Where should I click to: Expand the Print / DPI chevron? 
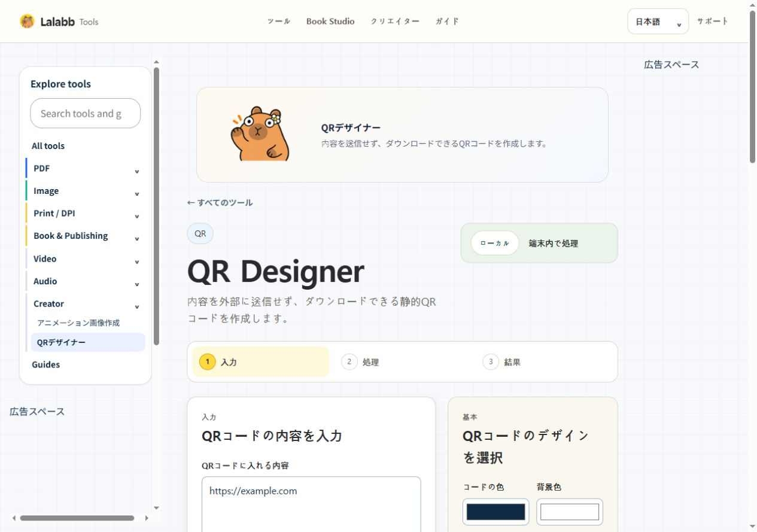point(136,216)
